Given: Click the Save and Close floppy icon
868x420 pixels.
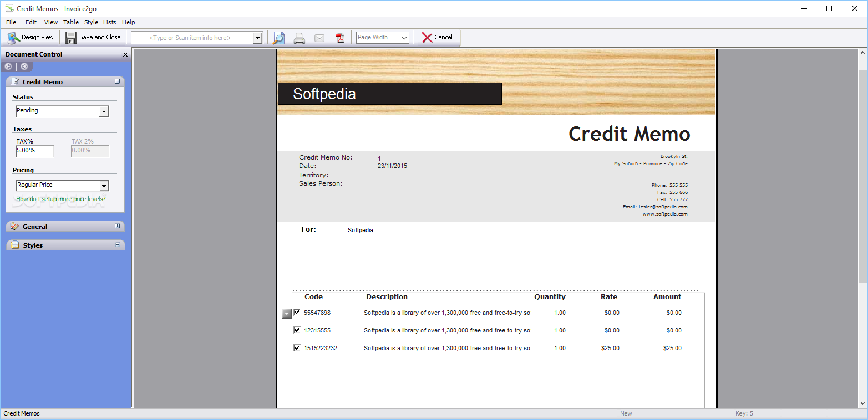Looking at the screenshot, I should click(x=71, y=38).
